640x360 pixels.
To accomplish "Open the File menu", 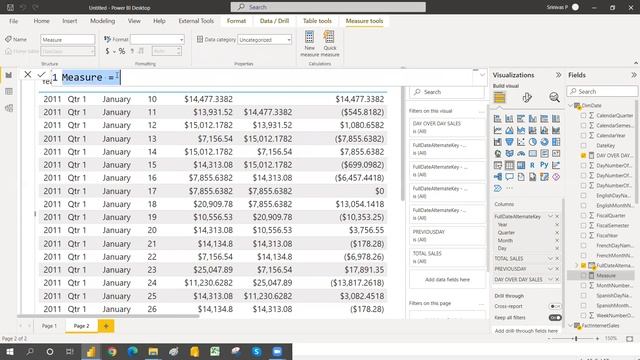I will (x=13, y=21).
